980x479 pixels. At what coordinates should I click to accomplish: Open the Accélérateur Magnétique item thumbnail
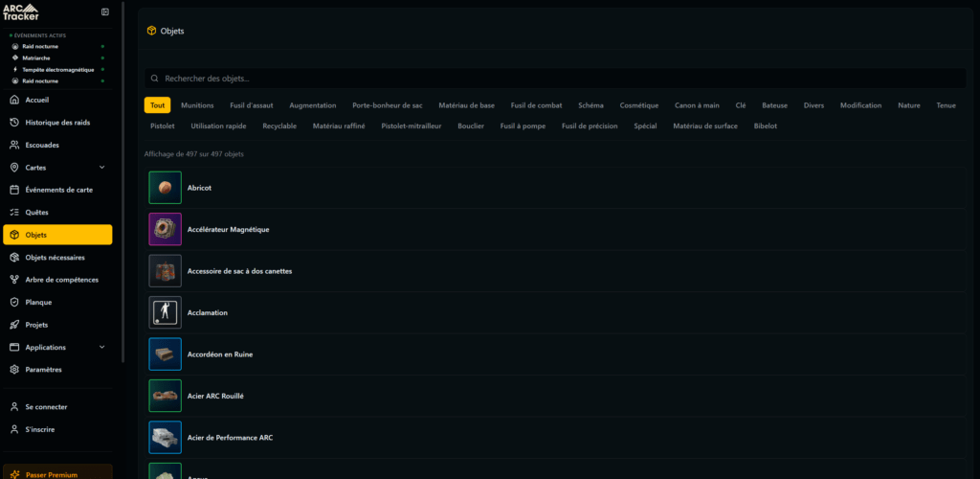click(x=165, y=230)
